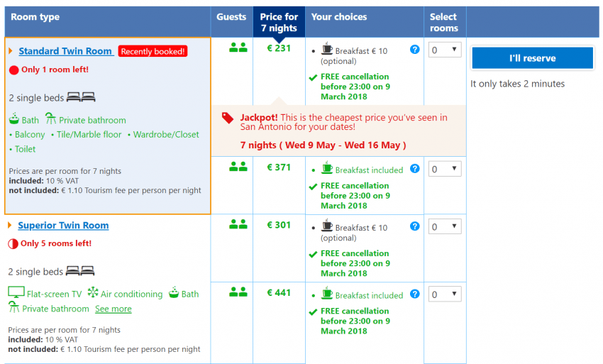Open room quantity dropdown for €231 rate
The image size is (603, 364).
pyautogui.click(x=445, y=50)
